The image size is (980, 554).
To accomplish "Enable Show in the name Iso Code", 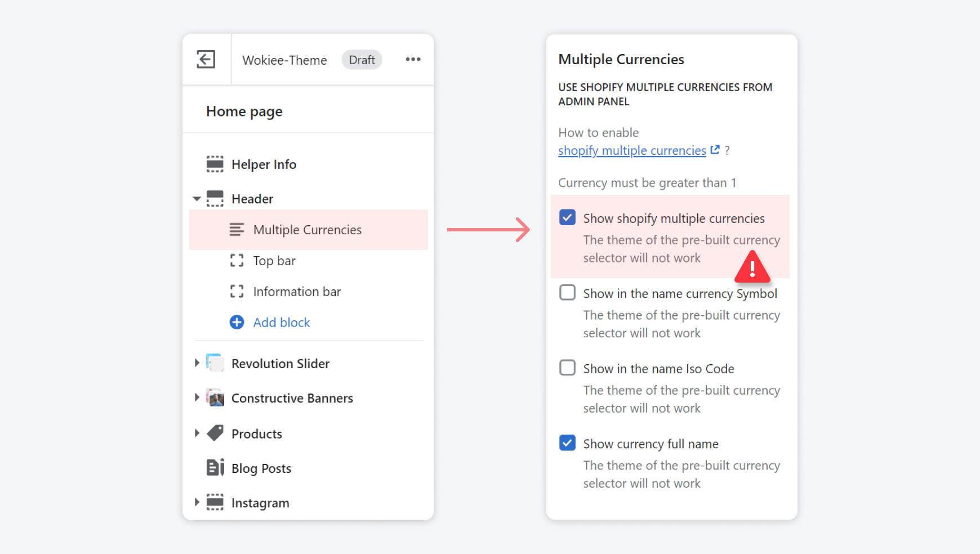I will coord(567,368).
